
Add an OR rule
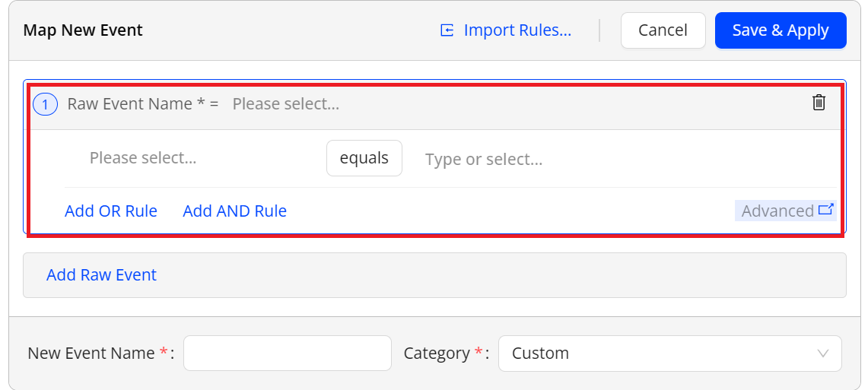tap(111, 211)
